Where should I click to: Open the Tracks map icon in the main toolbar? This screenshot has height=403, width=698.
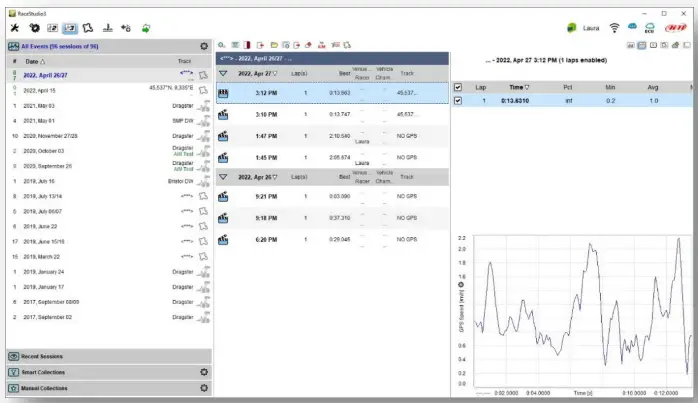88,28
